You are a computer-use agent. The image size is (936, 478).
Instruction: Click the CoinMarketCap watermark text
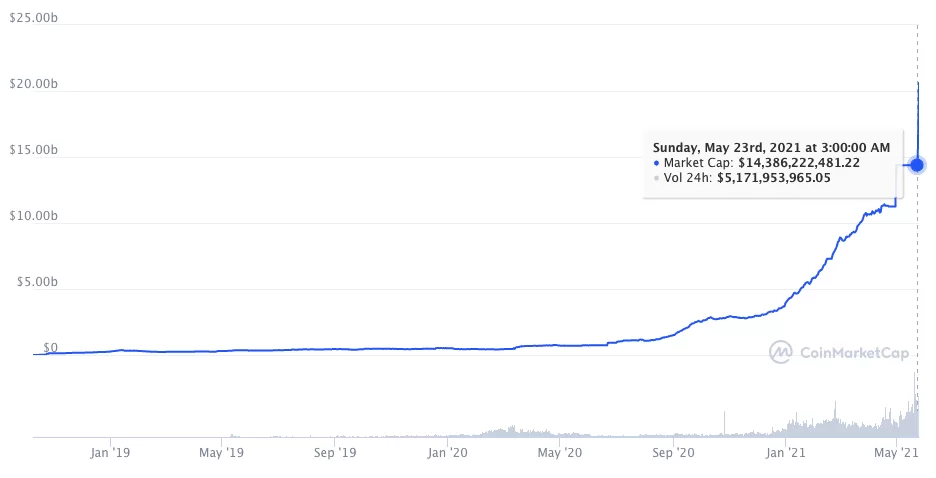click(848, 352)
